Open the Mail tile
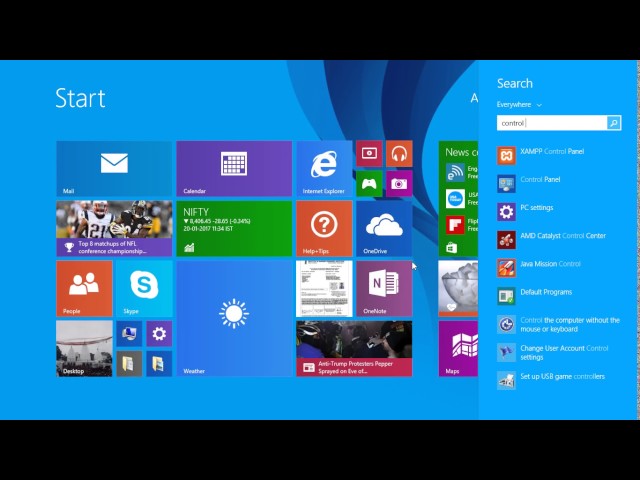This screenshot has height=480, width=640. tap(114, 169)
